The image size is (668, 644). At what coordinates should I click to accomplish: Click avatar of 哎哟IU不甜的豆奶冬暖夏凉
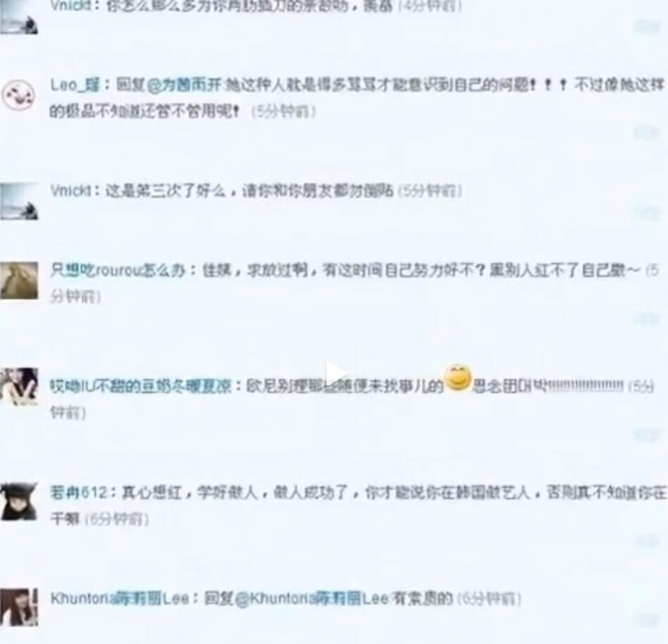[19, 386]
